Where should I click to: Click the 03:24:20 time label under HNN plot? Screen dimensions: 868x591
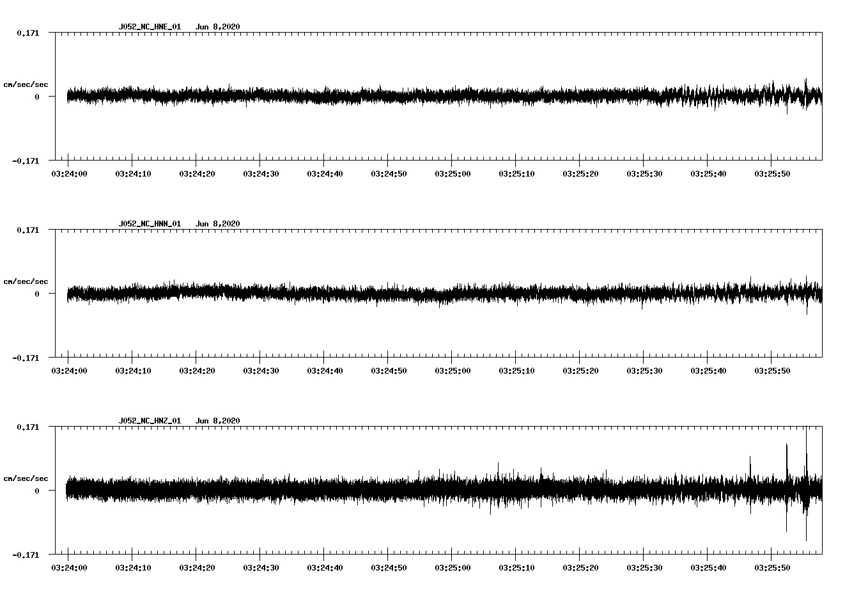tap(196, 371)
